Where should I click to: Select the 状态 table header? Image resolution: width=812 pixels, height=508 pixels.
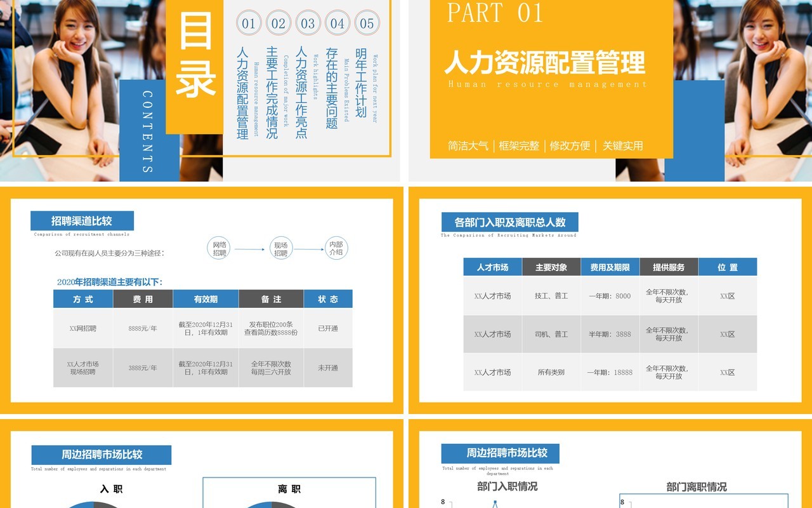point(328,299)
